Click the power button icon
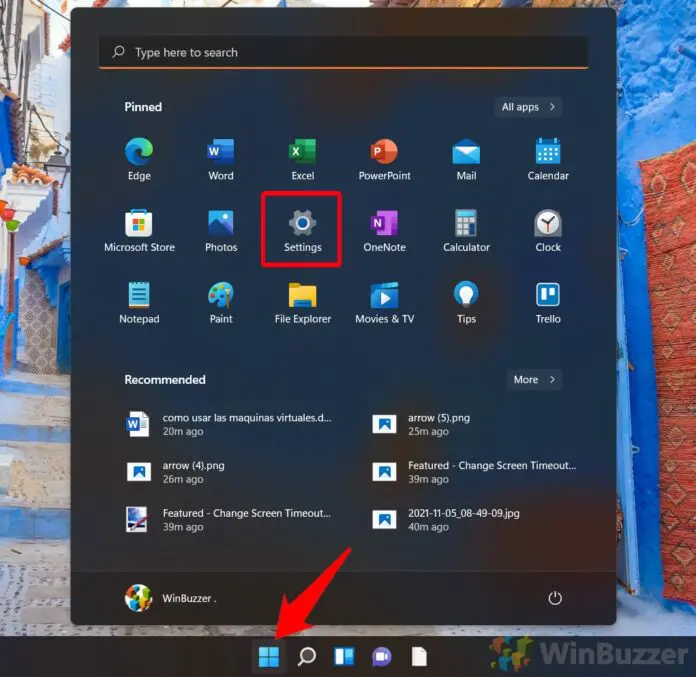This screenshot has height=677, width=696. (x=555, y=598)
